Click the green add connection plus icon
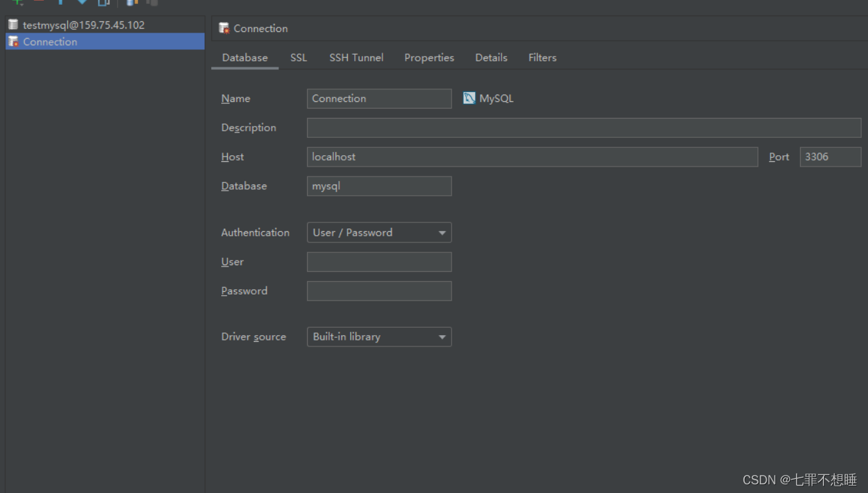 tap(18, 2)
